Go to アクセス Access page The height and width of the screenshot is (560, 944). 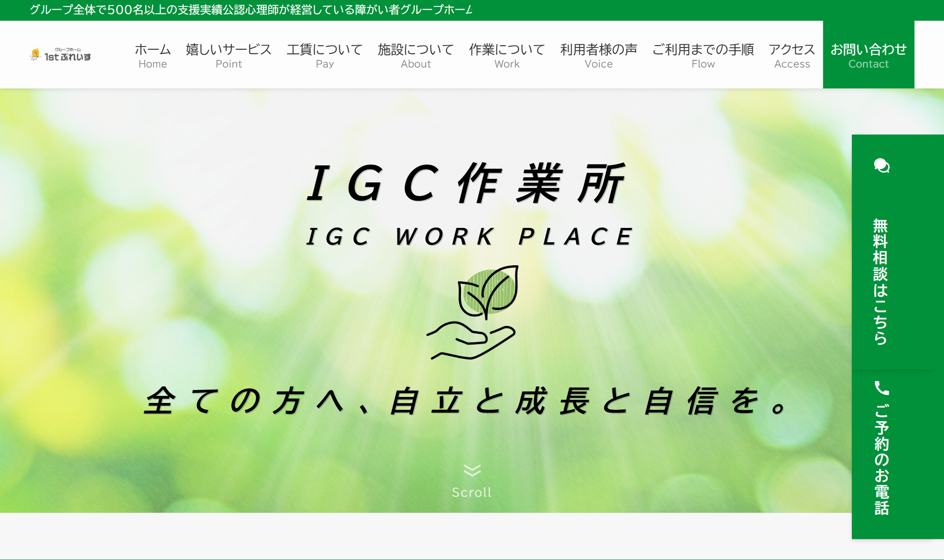792,55
